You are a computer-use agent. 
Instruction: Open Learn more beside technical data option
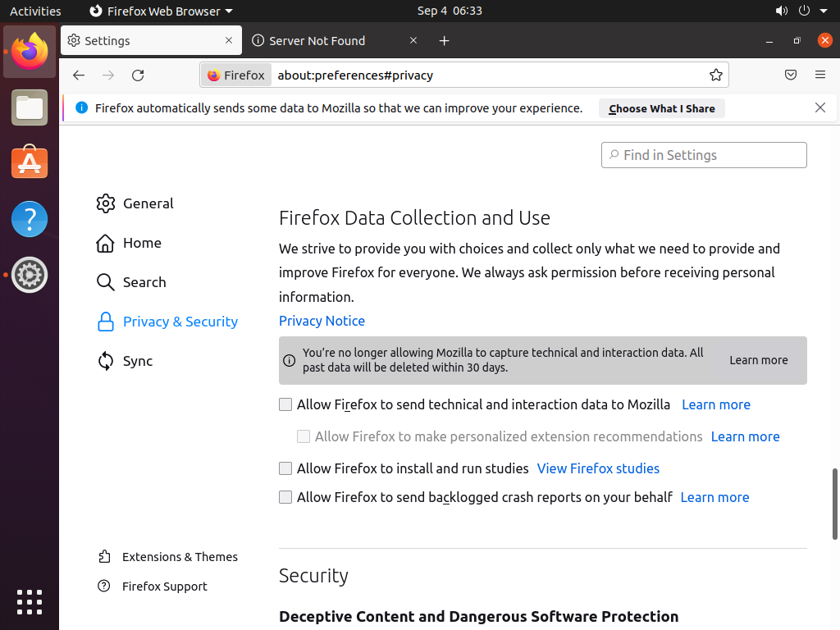tap(715, 404)
